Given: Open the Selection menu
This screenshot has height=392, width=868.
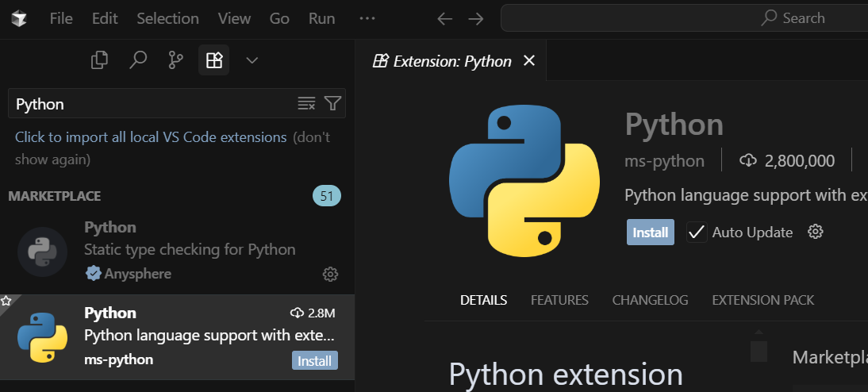Looking at the screenshot, I should 167,18.
